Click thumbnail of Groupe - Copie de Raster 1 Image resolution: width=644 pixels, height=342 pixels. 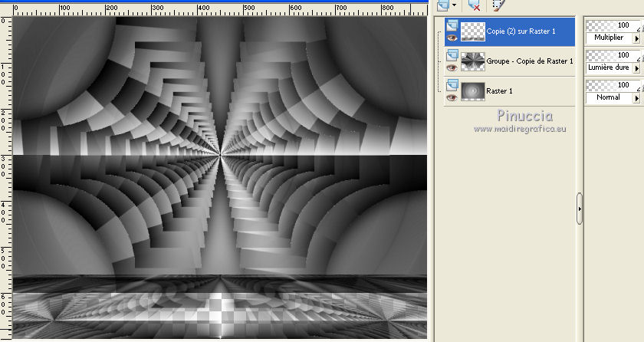473,61
